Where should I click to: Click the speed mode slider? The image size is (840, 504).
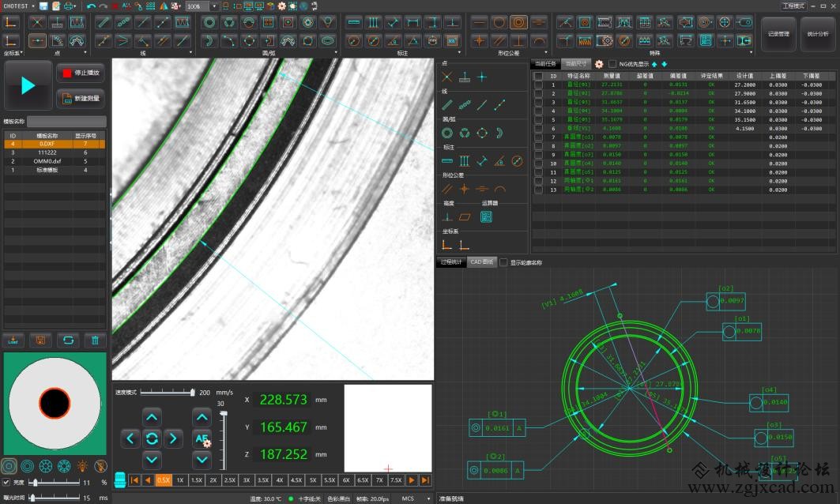coord(168,393)
